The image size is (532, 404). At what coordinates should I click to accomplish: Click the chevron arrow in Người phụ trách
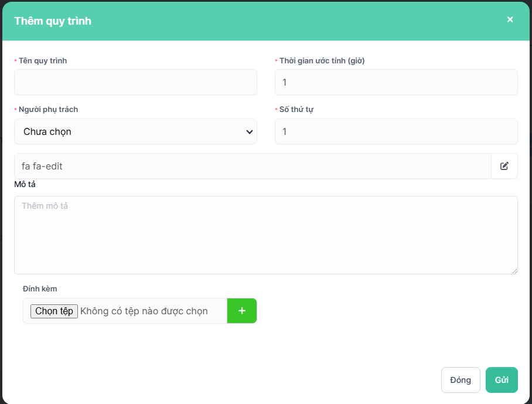tap(249, 132)
